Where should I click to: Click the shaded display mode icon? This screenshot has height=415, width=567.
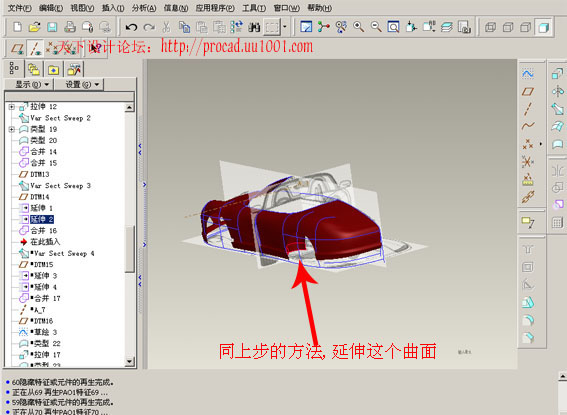[x=543, y=27]
